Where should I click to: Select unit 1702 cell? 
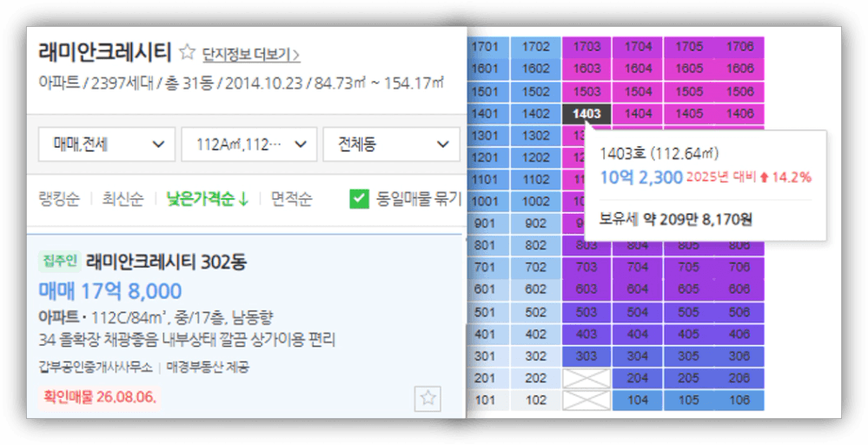click(535, 47)
